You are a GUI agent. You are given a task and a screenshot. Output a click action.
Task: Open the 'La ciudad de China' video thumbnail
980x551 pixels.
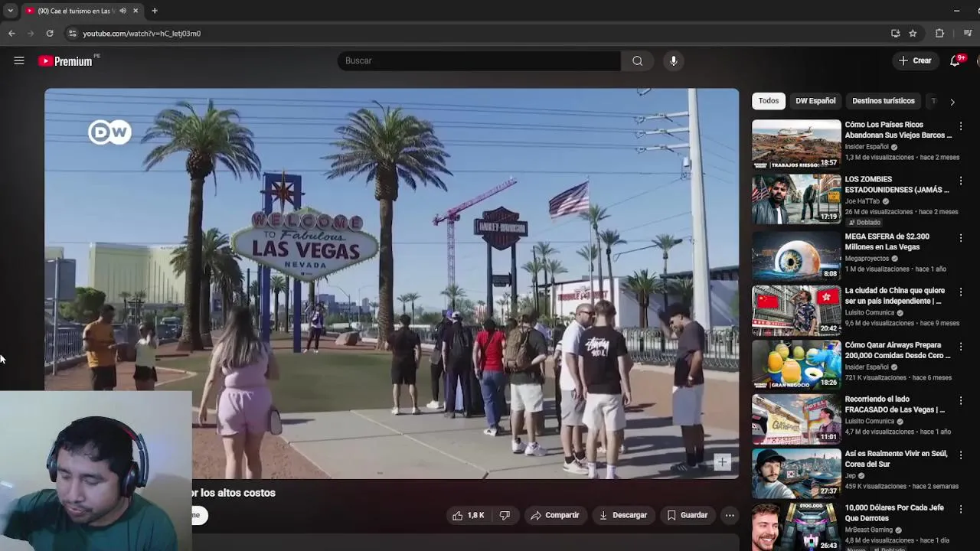[796, 310]
